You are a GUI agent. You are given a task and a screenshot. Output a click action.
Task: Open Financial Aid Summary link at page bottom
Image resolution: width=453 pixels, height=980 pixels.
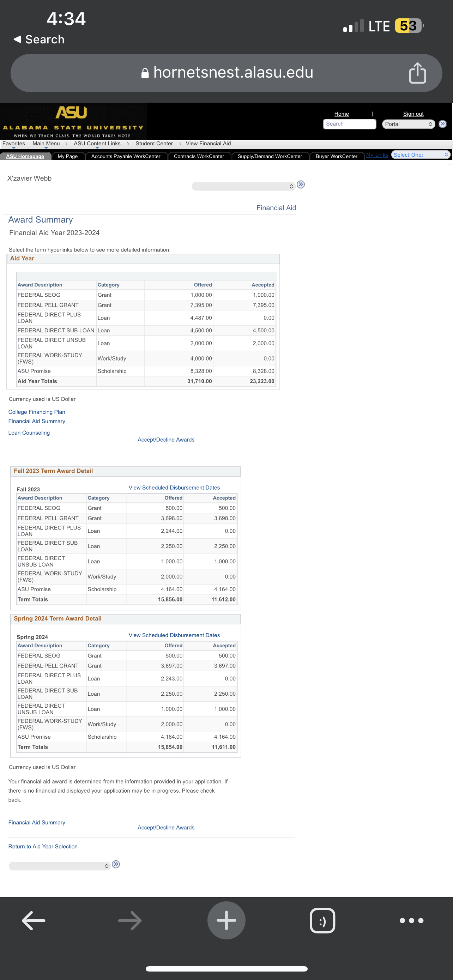point(36,822)
